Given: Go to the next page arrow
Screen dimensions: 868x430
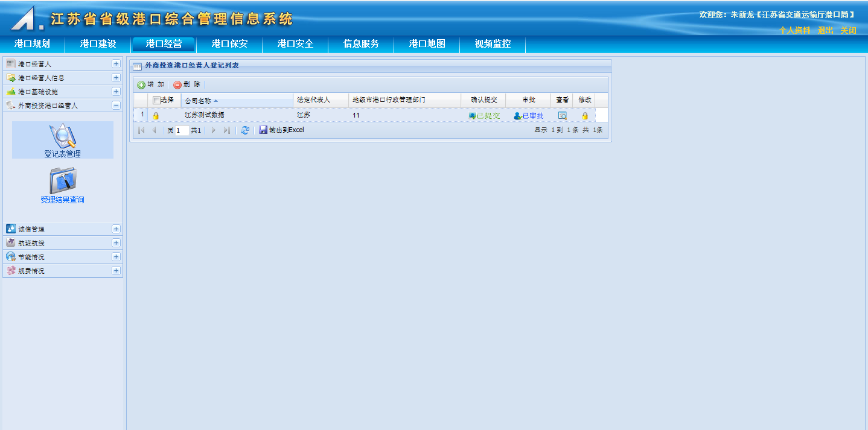Looking at the screenshot, I should 213,130.
